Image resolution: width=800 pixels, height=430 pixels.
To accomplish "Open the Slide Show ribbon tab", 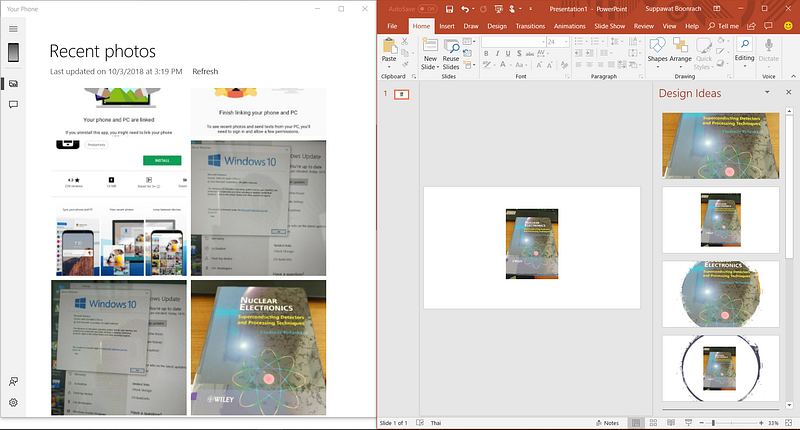I will point(609,26).
